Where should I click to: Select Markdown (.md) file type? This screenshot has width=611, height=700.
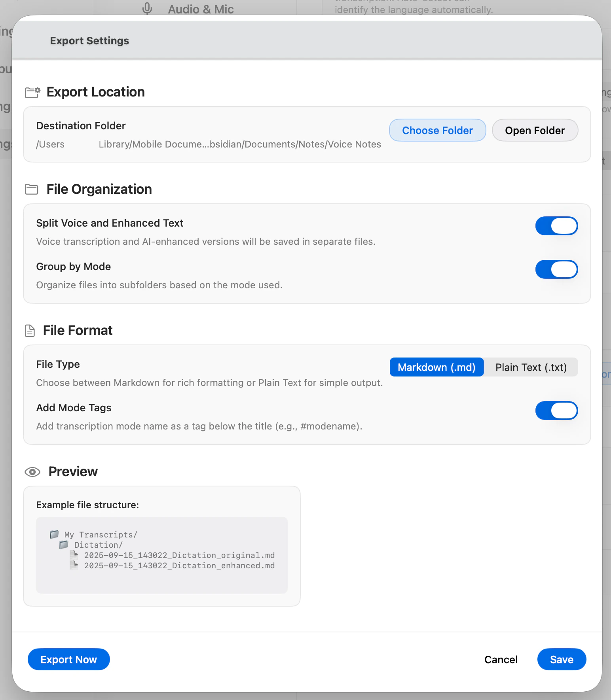point(436,367)
